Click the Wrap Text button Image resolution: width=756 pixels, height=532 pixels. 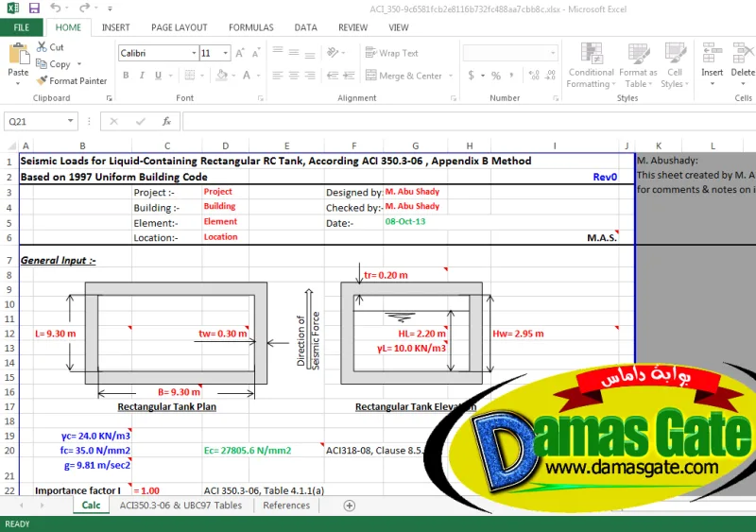(391, 53)
